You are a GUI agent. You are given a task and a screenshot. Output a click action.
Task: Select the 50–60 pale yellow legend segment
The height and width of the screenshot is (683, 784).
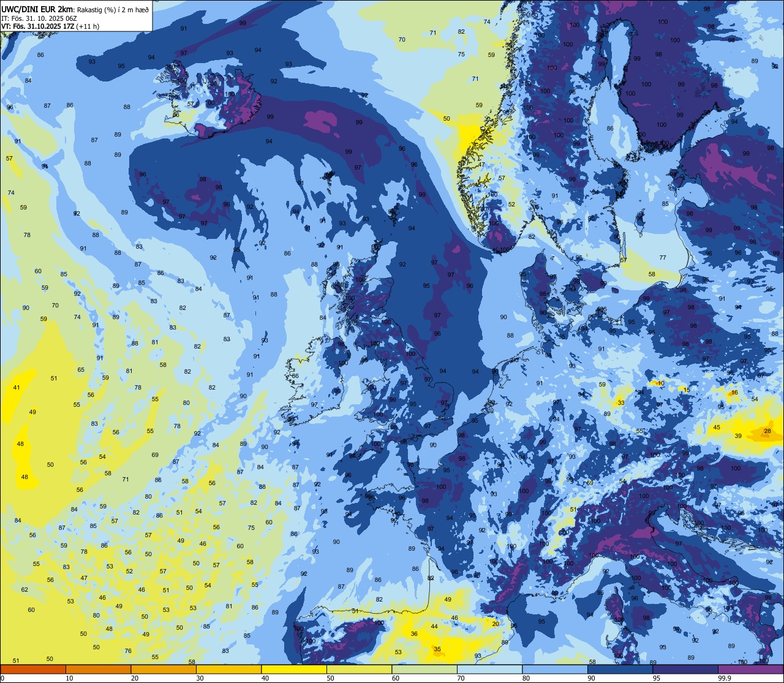pos(359,669)
